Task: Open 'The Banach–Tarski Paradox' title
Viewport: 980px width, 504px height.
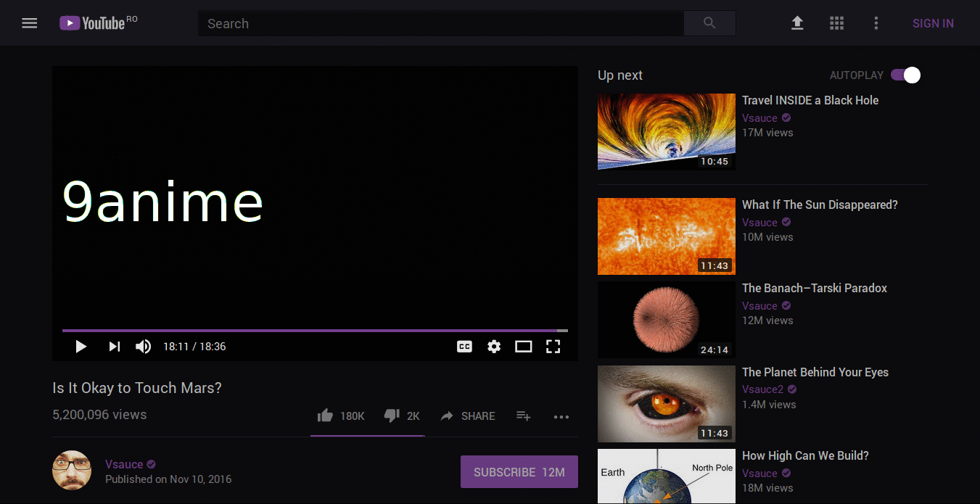Action: click(x=815, y=288)
